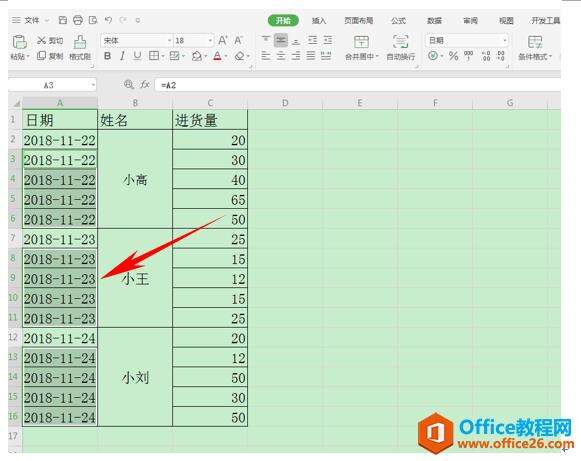This screenshot has width=581, height=461.
Task: Expand the font color dropdown arrow
Action: click(x=226, y=57)
